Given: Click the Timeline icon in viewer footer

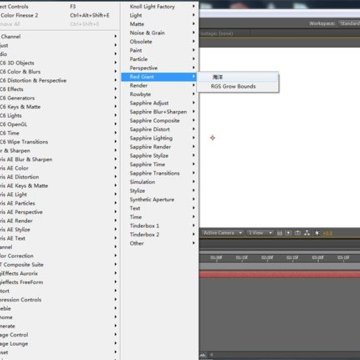Looking at the screenshot, I should [x=298, y=233].
